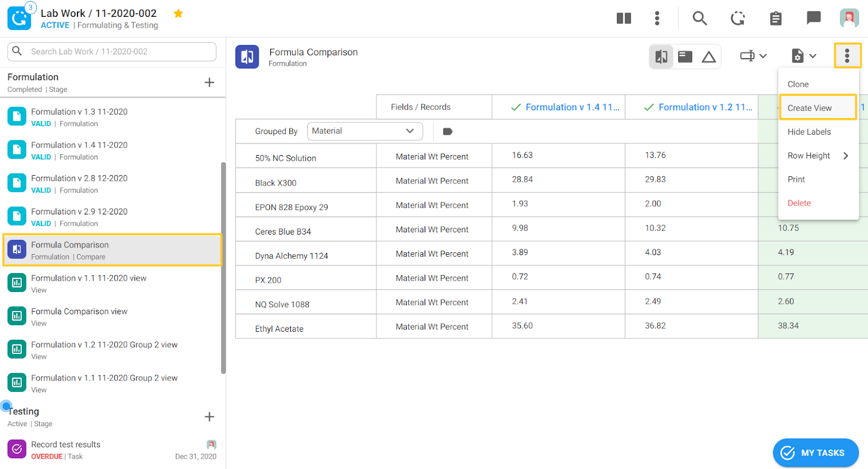
Task: Click Fields / Records header cell
Action: (434, 107)
